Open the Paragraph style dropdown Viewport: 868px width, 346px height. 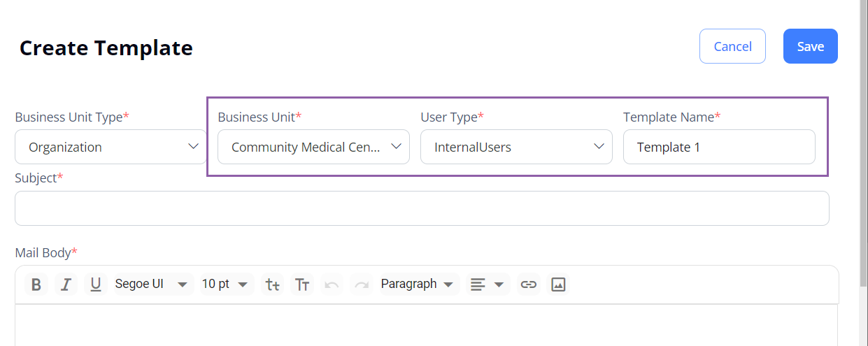(x=418, y=284)
